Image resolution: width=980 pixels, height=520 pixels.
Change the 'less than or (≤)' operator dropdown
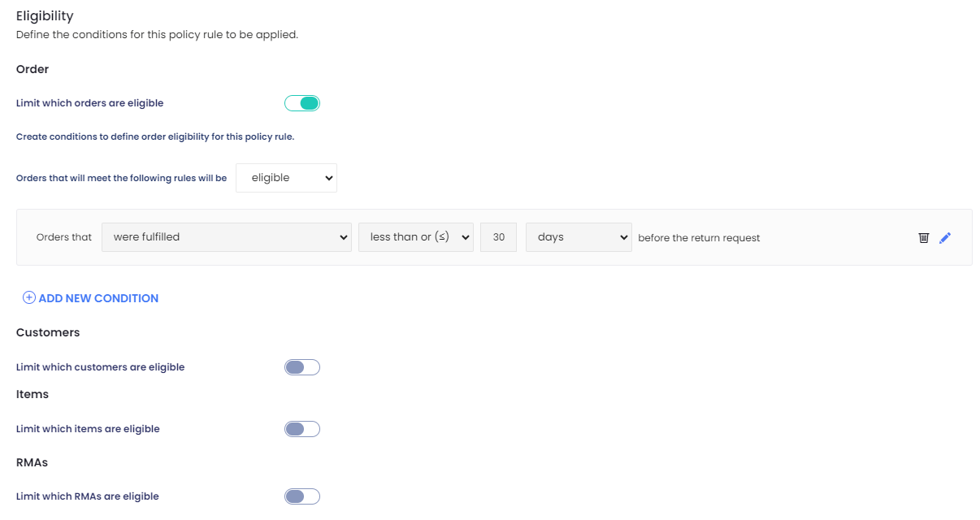tap(416, 237)
